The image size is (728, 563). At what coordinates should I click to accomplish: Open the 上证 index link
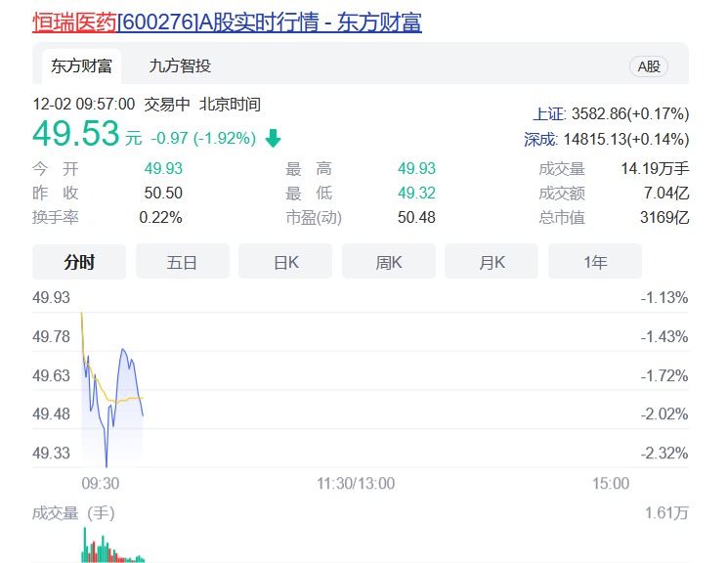tap(549, 113)
